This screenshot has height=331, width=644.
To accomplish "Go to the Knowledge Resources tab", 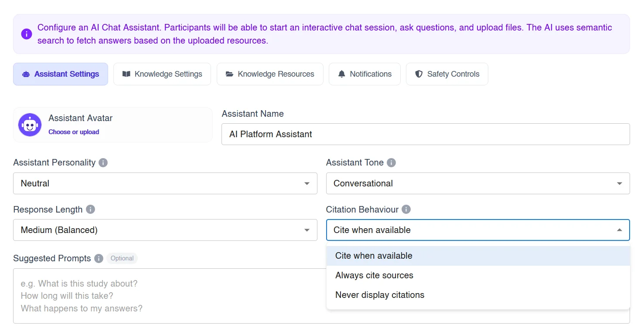I will (x=270, y=74).
